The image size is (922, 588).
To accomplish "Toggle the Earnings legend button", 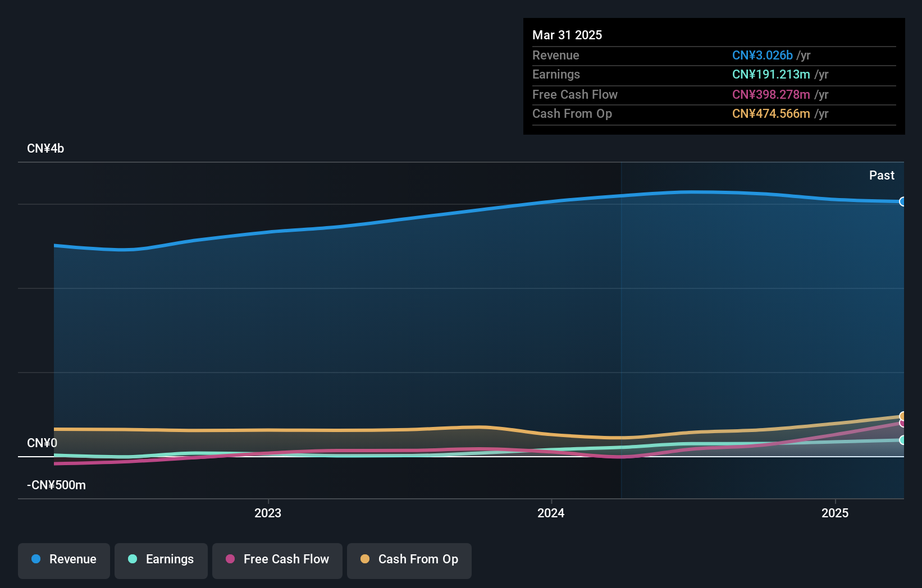I will point(161,561).
